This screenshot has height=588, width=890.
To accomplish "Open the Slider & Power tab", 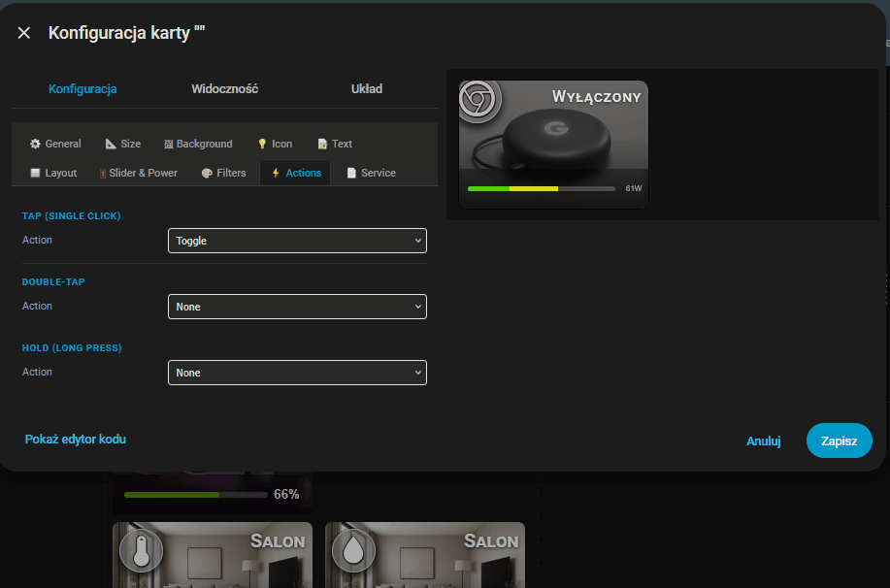I will tap(139, 173).
